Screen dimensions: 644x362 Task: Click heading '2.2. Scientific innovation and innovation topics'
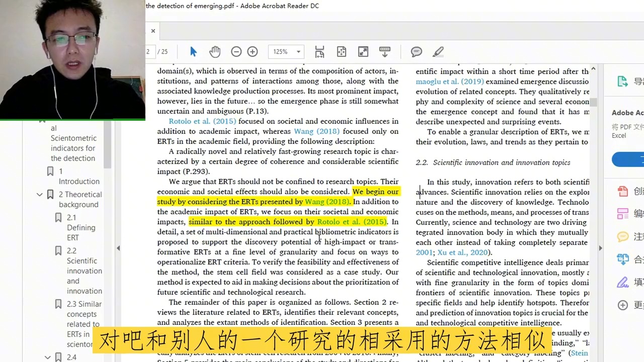(x=493, y=162)
